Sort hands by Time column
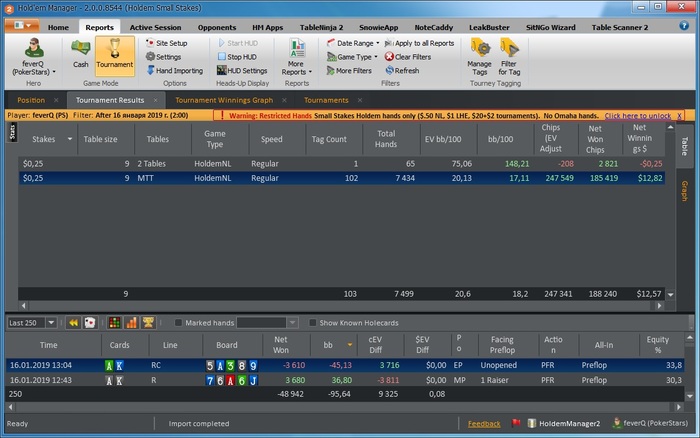This screenshot has height=438, width=700. [48, 345]
